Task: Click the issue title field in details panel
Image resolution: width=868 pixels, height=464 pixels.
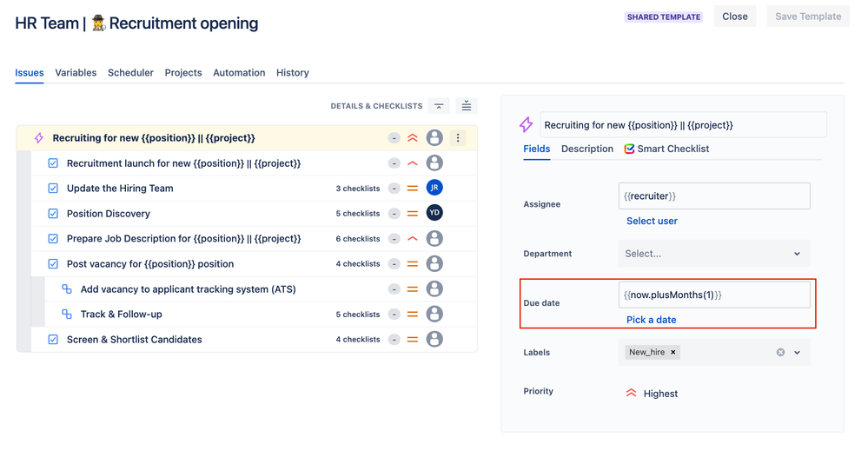Action: coord(683,125)
